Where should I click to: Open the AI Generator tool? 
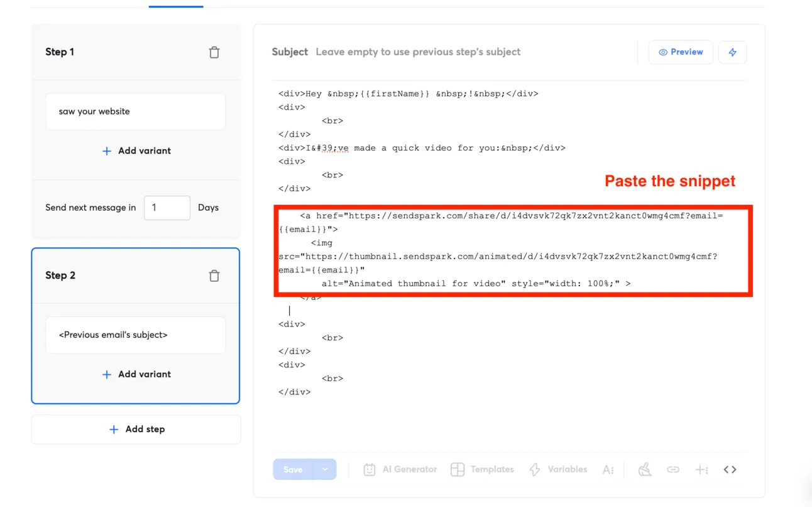point(400,469)
